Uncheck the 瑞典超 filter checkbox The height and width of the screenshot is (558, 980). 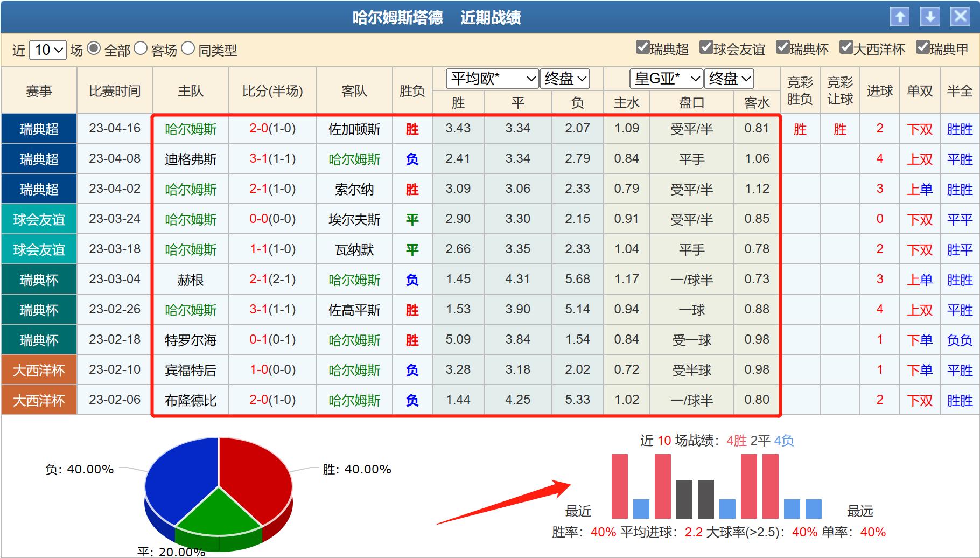point(641,47)
